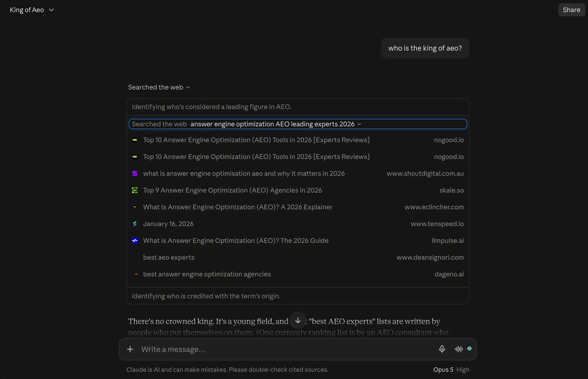Open the January 16, 2026 tenspeed result
The height and width of the screenshot is (379, 588).
(x=298, y=224)
